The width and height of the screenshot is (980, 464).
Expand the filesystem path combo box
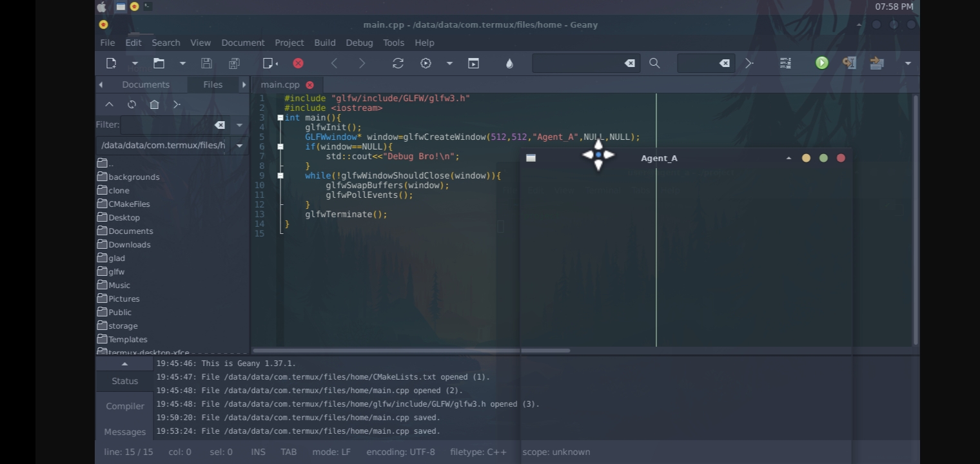pos(239,145)
